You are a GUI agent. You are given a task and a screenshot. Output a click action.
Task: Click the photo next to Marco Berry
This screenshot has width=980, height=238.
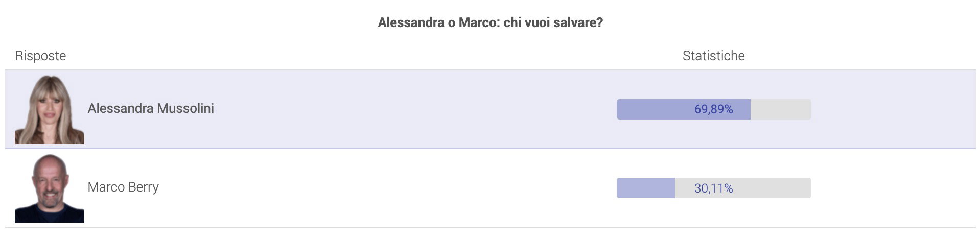[x=50, y=188]
